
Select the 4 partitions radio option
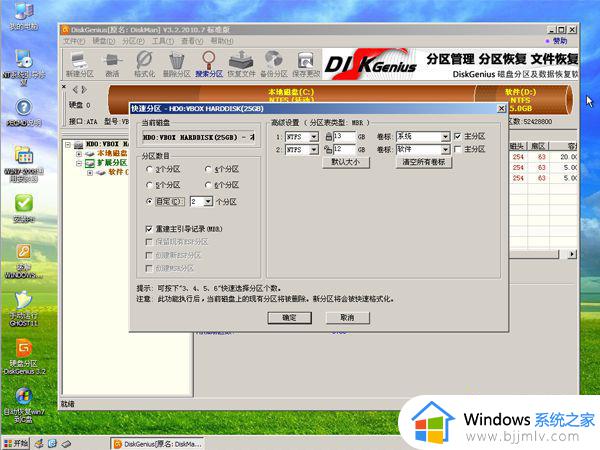[x=208, y=169]
